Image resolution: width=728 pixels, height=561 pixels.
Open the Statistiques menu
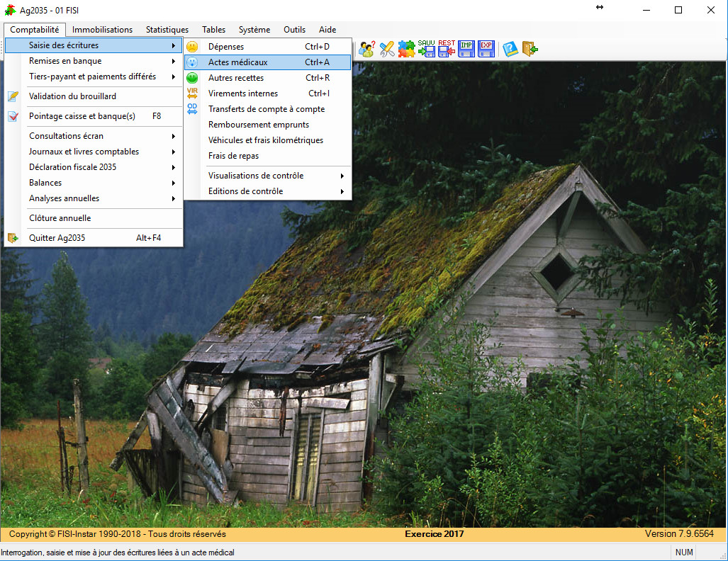click(167, 30)
